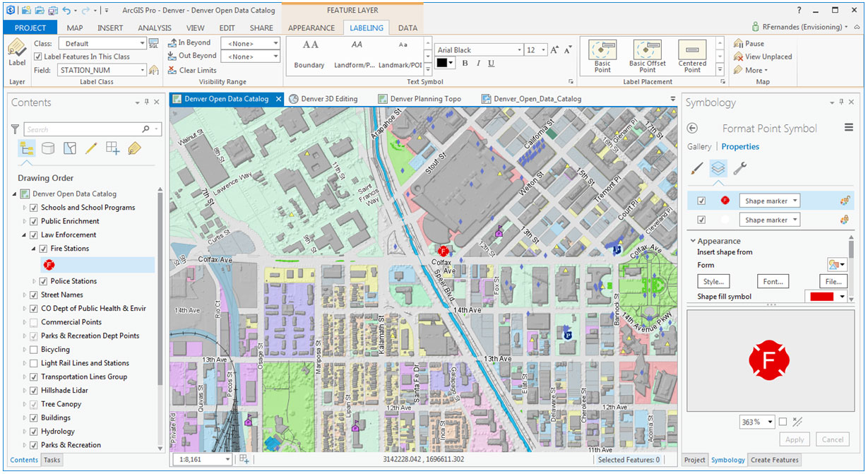The image size is (868, 474).
Task: Apply italic to the label text
Action: [478, 63]
